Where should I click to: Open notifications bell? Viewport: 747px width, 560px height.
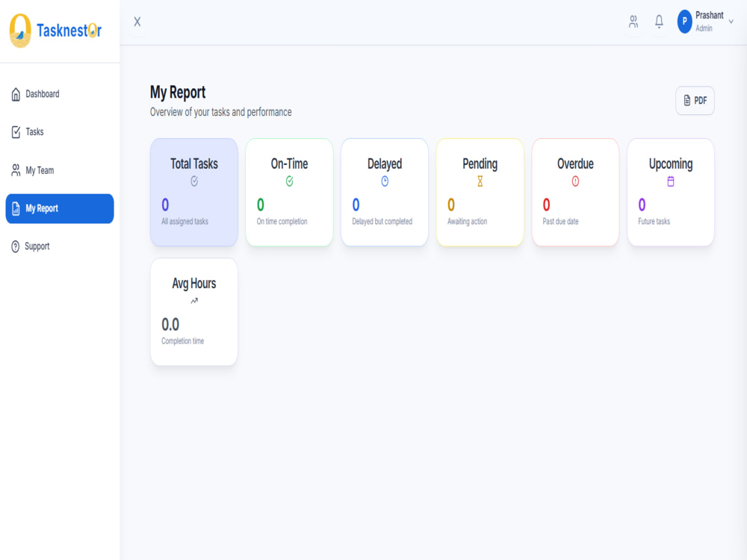[659, 22]
